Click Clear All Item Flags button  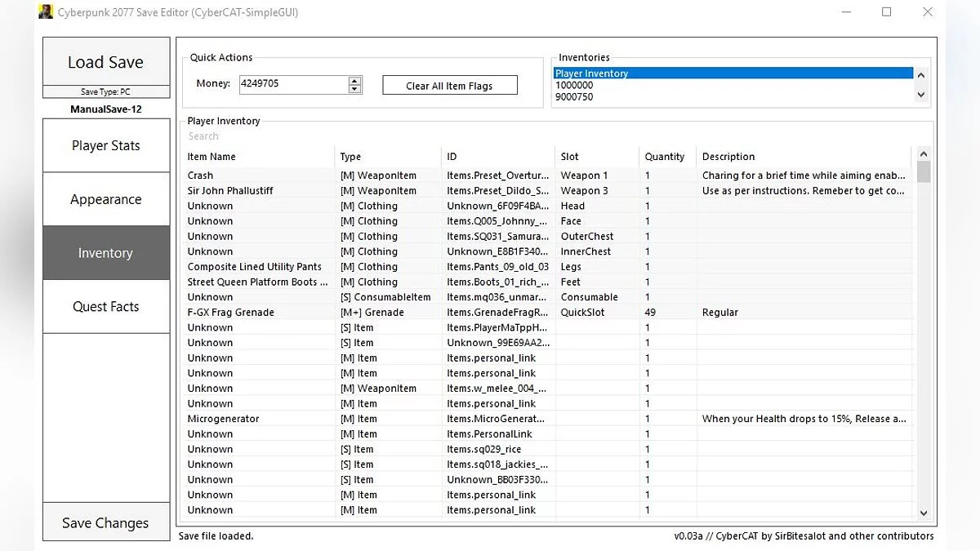449,86
